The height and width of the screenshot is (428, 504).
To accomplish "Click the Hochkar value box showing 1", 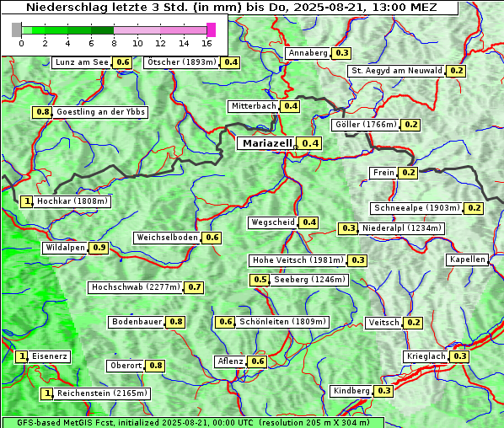I will [x=27, y=201].
